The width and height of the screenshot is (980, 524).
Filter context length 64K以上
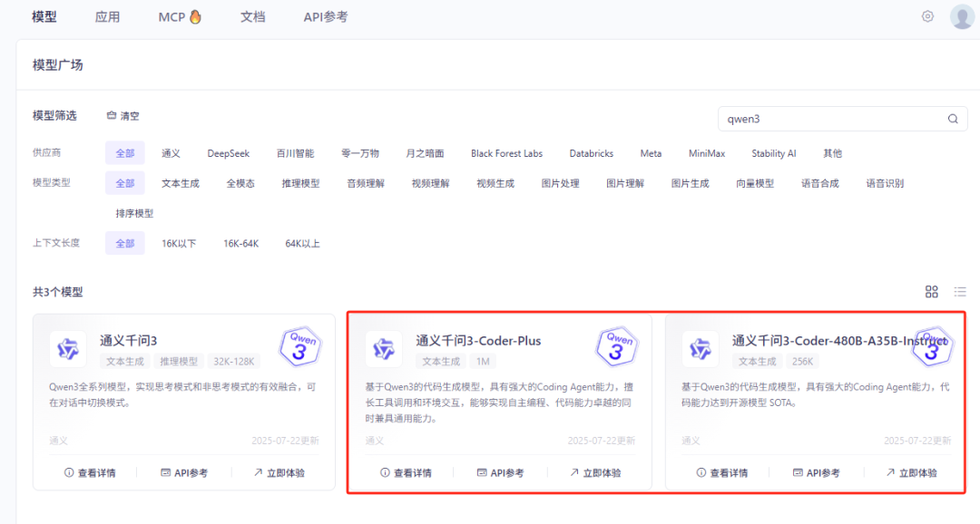[302, 243]
